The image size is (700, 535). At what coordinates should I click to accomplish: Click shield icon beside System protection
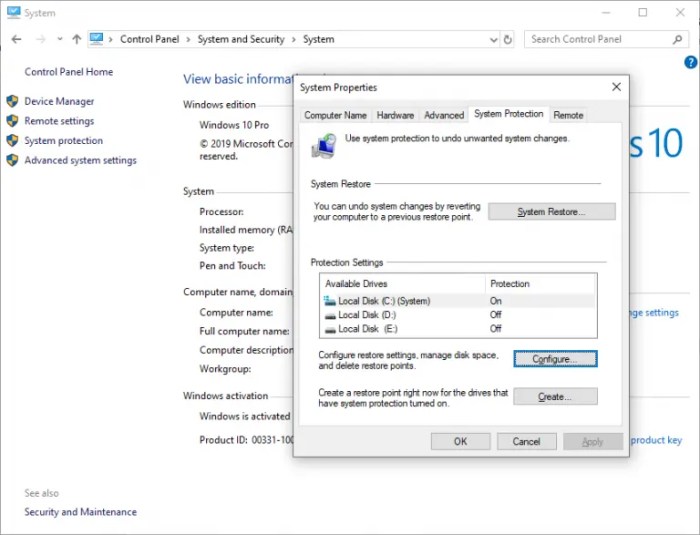[x=12, y=140]
